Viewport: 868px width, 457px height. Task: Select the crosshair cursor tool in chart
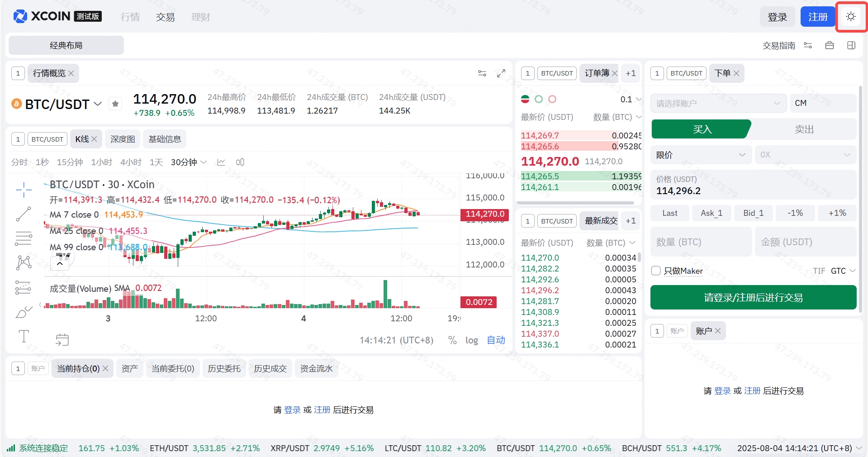[x=24, y=190]
